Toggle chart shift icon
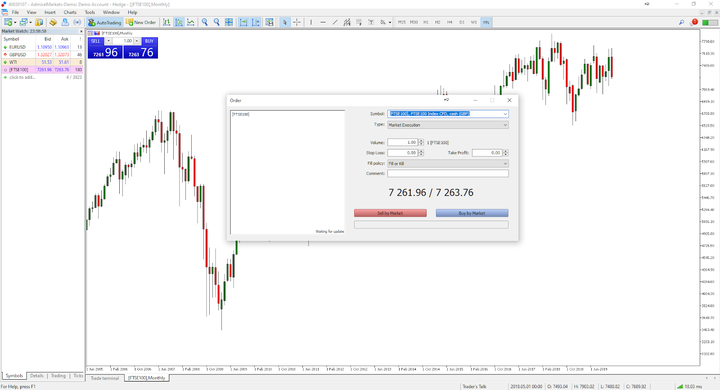 click(x=255, y=22)
